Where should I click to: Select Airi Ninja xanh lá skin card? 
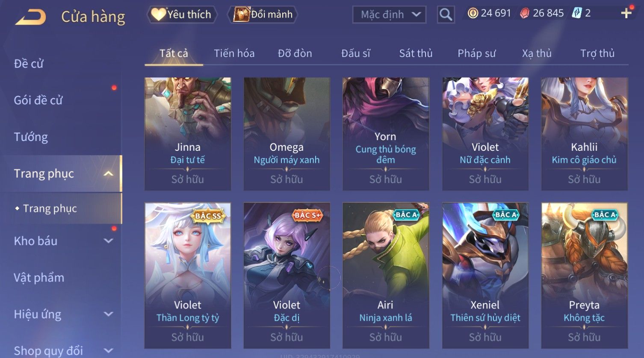(x=386, y=276)
